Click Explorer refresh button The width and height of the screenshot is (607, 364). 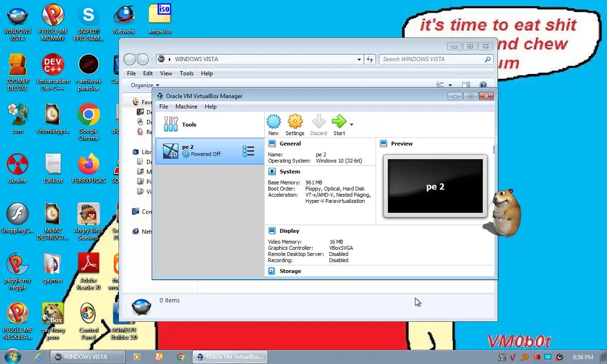pyautogui.click(x=370, y=59)
